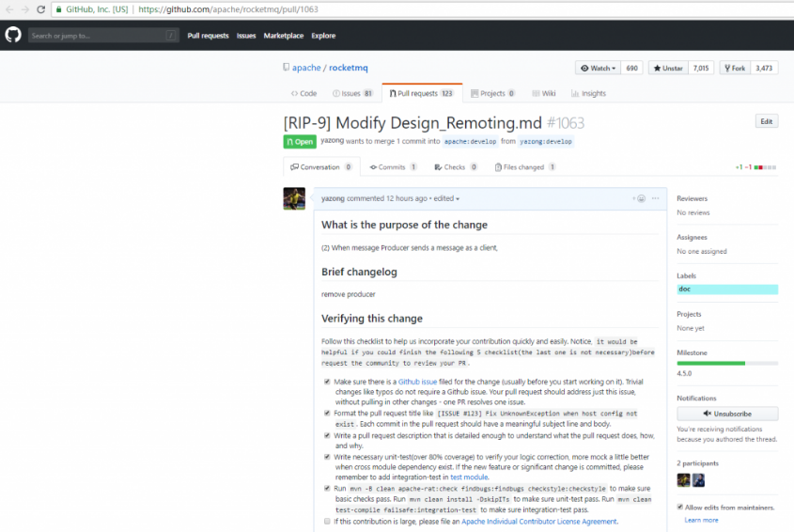View yazong's avatar next to the comment
Screen dimensions: 794x532
(x=294, y=198)
